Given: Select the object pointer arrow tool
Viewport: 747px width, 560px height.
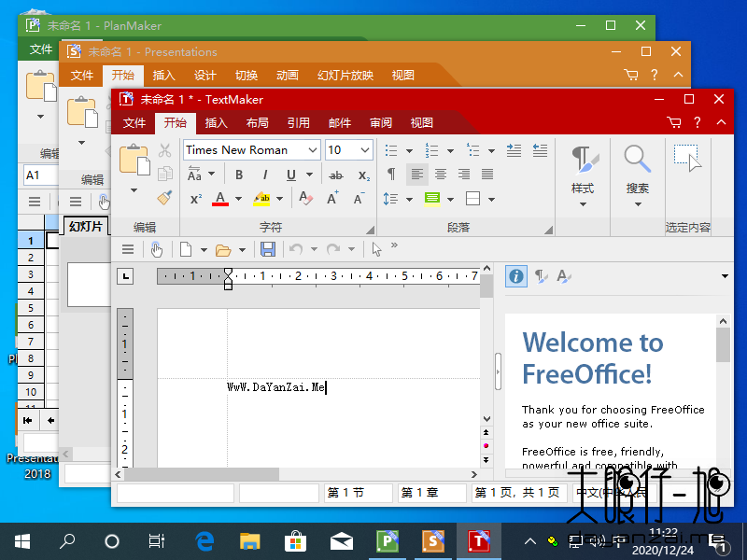Looking at the screenshot, I should tap(377, 249).
